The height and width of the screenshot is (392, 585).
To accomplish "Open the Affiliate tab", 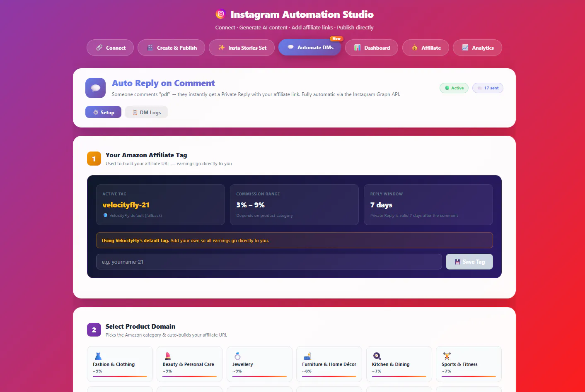I will (x=425, y=48).
